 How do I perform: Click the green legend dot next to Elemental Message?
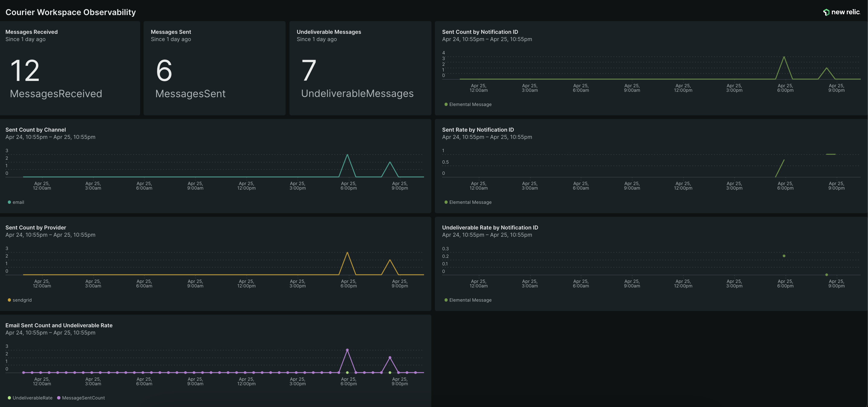tap(445, 104)
